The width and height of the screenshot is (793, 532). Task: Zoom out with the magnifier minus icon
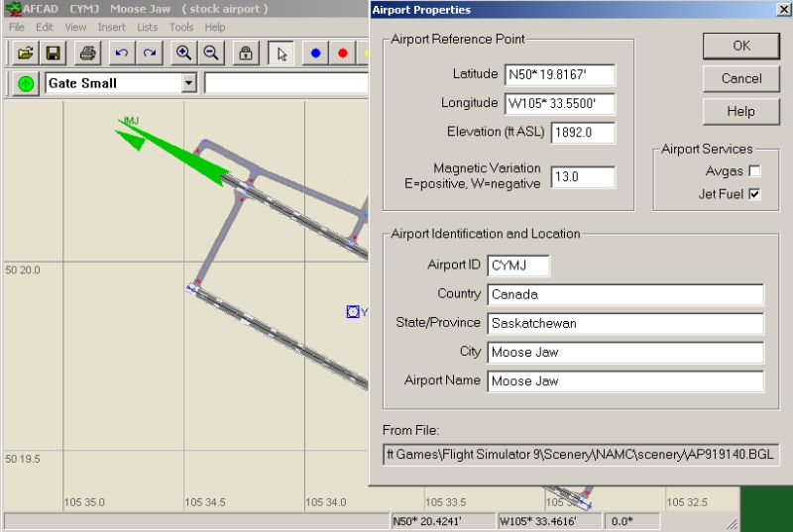[x=211, y=53]
